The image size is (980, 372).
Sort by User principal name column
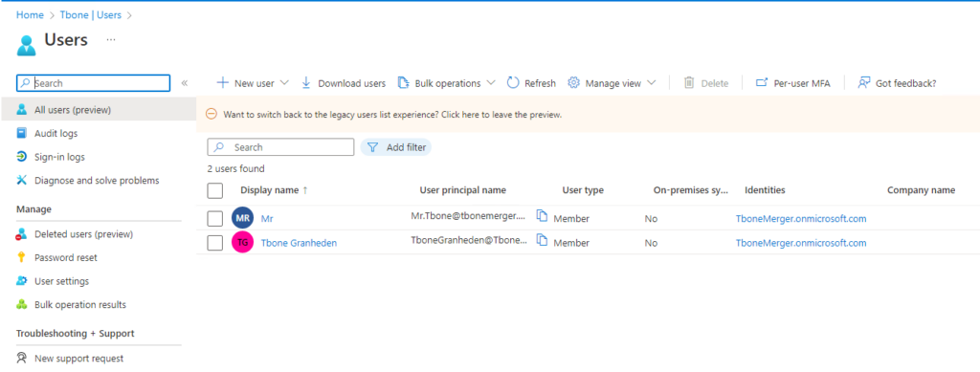click(462, 190)
